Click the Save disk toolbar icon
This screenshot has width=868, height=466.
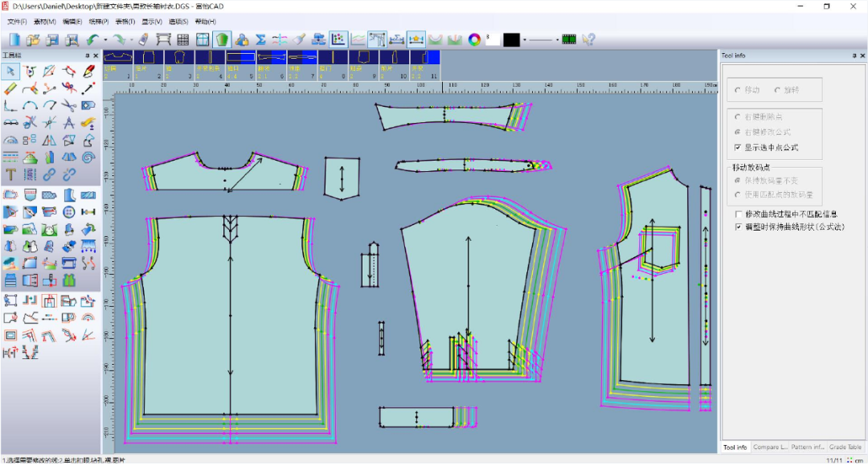pyautogui.click(x=52, y=39)
